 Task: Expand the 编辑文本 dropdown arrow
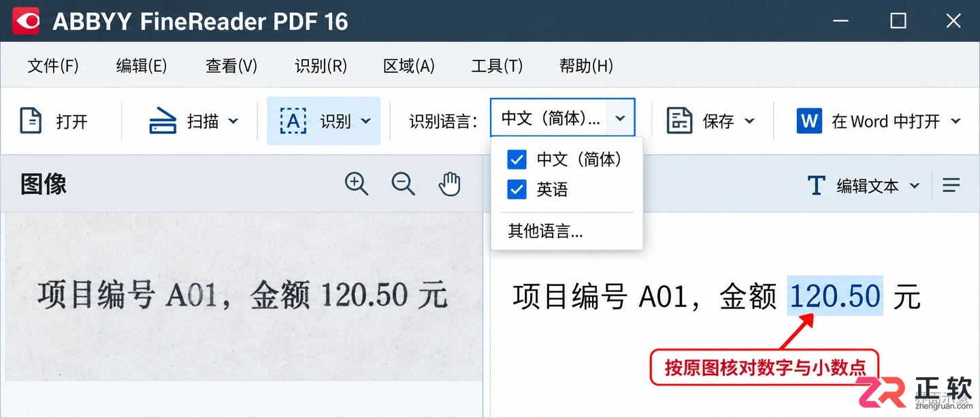point(915,185)
